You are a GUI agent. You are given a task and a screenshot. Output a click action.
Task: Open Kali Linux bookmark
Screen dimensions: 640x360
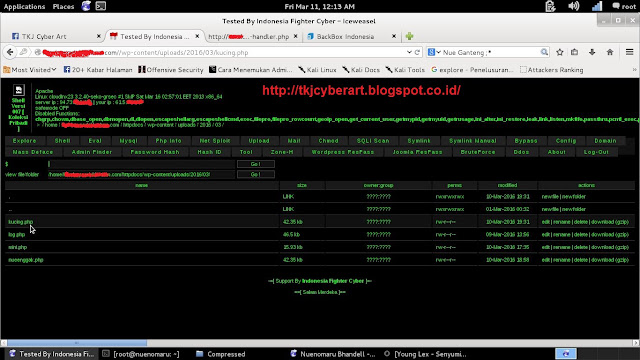(317, 70)
